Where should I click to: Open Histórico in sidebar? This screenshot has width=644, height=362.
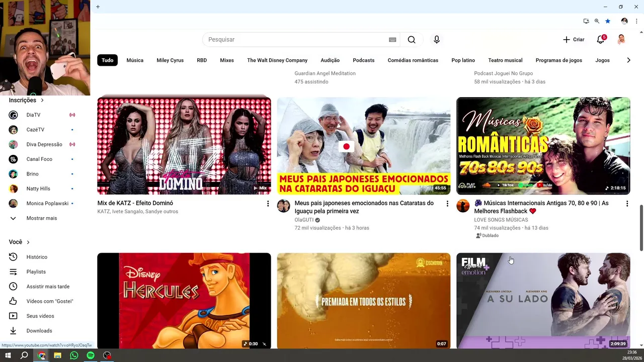coord(41,257)
